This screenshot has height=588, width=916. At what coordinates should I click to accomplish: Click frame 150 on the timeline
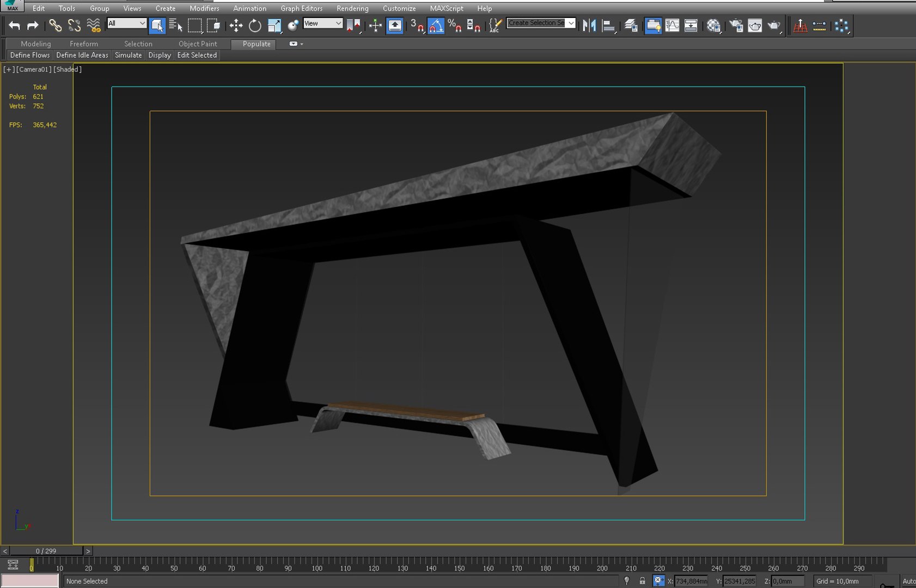click(x=459, y=562)
